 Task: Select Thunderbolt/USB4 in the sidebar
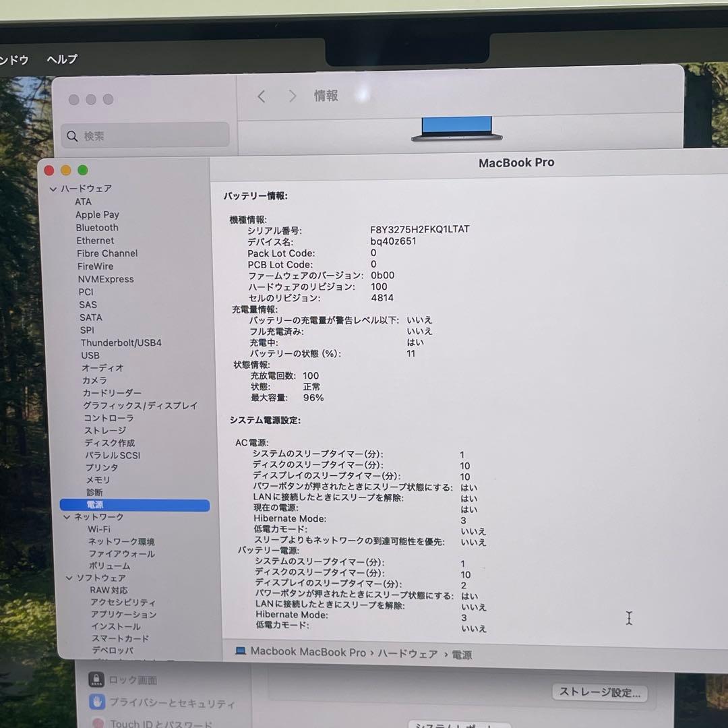pos(121,342)
